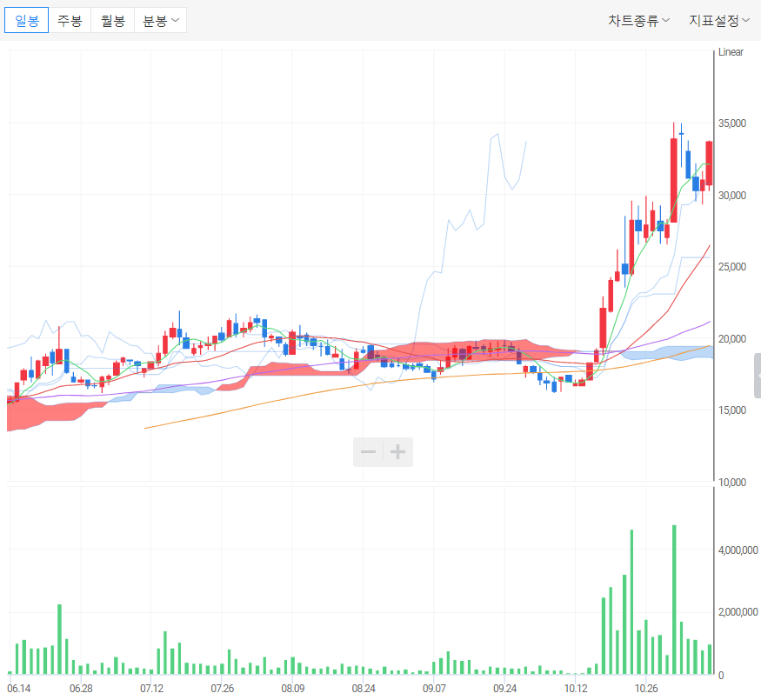Click the 35,000 price axis label
Image resolution: width=761 pixels, height=700 pixels.
[732, 123]
